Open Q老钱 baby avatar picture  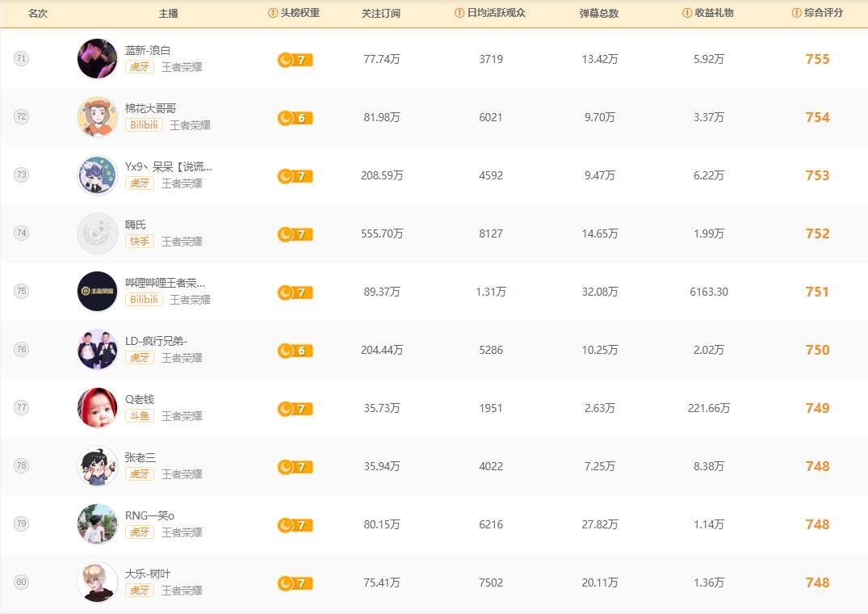coord(98,408)
